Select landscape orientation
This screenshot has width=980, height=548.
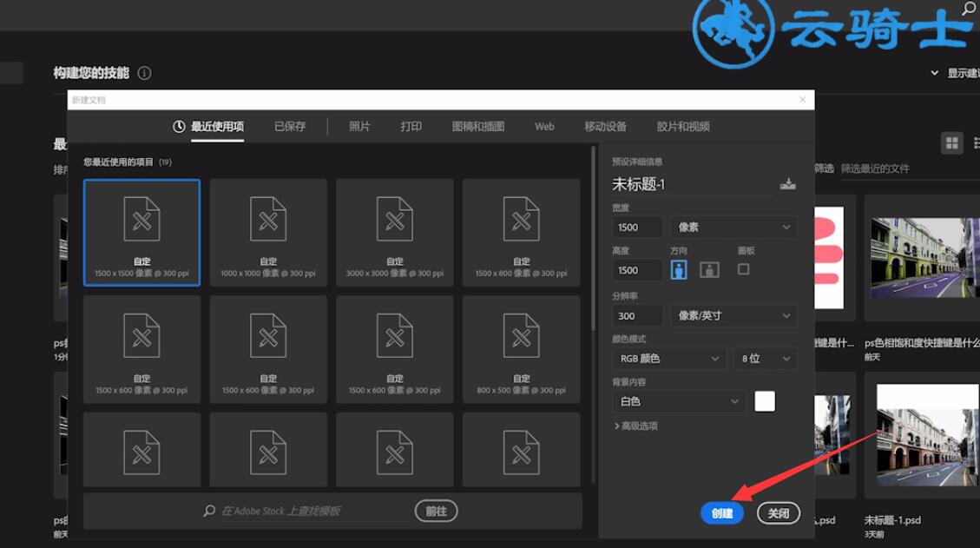tap(709, 269)
